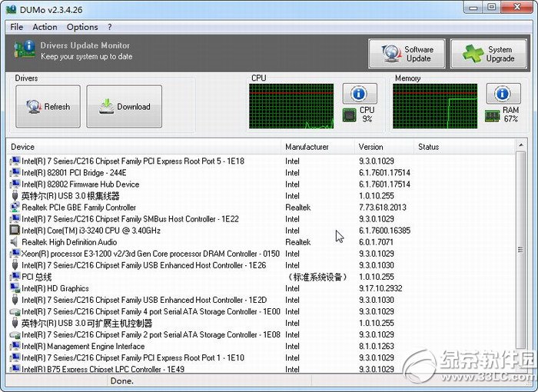
Task: Click the RAM module icon
Action: point(493,116)
